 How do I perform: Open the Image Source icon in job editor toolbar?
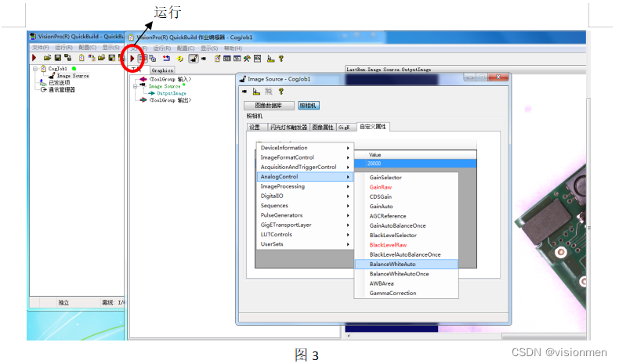point(194,59)
